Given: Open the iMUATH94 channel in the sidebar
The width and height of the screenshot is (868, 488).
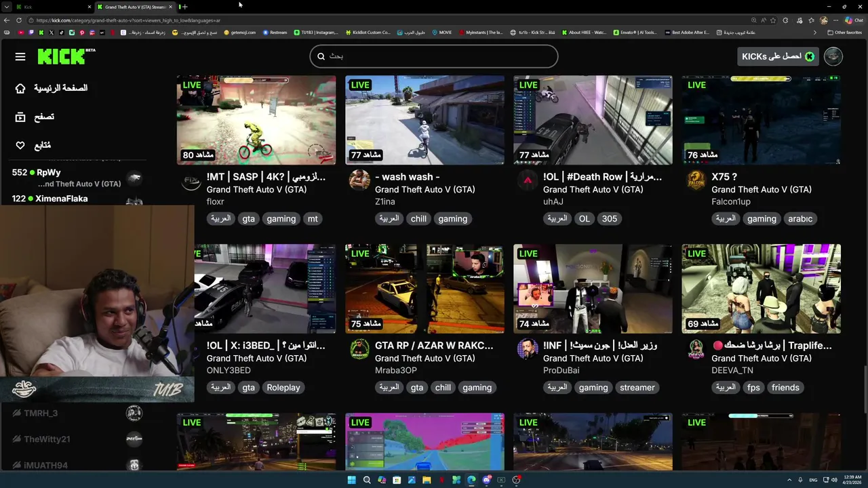Looking at the screenshot, I should (77, 465).
